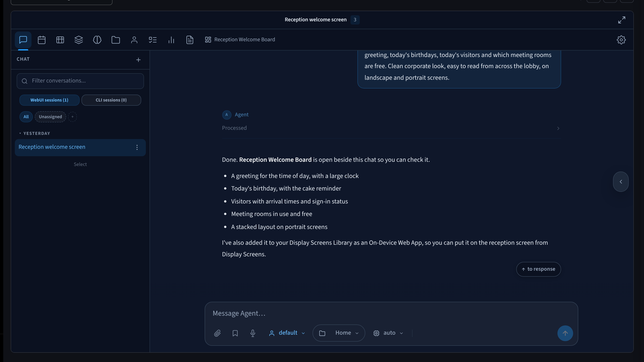Screen dimensions: 644x362
Task: Open the side panel with left chevron
Action: coord(621,181)
